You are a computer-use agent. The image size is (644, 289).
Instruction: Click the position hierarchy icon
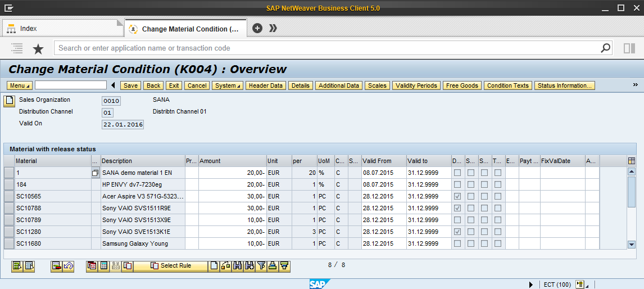pos(225,266)
